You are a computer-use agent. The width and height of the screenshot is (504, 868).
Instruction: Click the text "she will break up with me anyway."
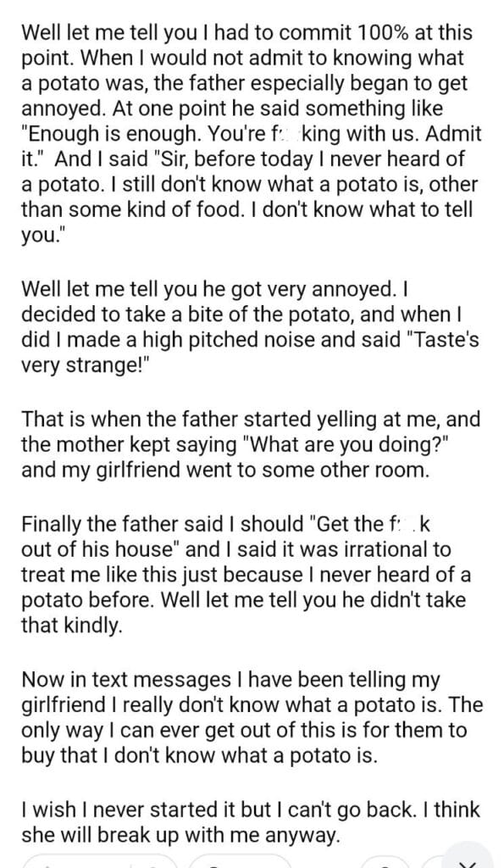[x=180, y=835]
